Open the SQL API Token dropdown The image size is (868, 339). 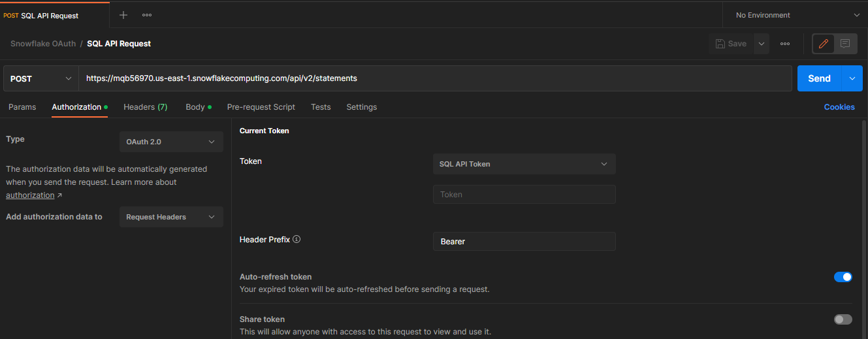(x=524, y=164)
